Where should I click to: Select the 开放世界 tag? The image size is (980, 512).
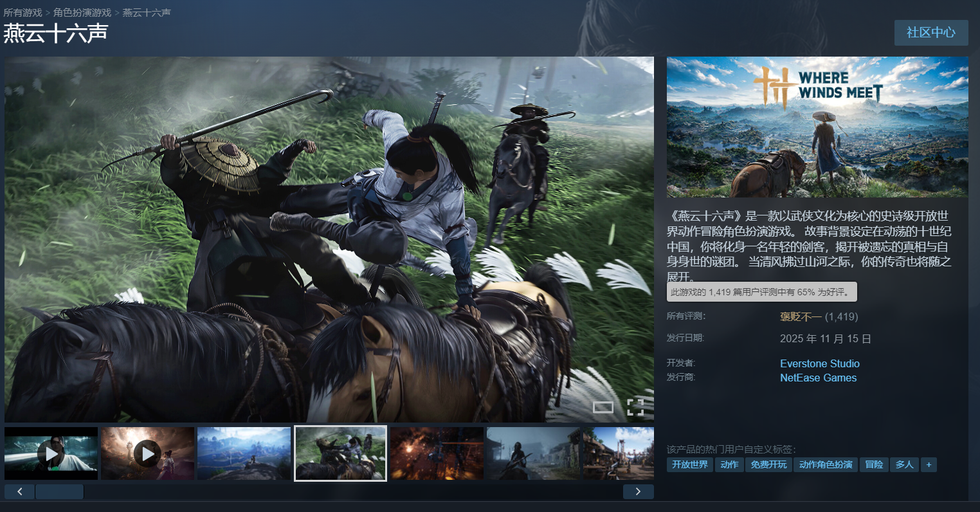point(690,464)
